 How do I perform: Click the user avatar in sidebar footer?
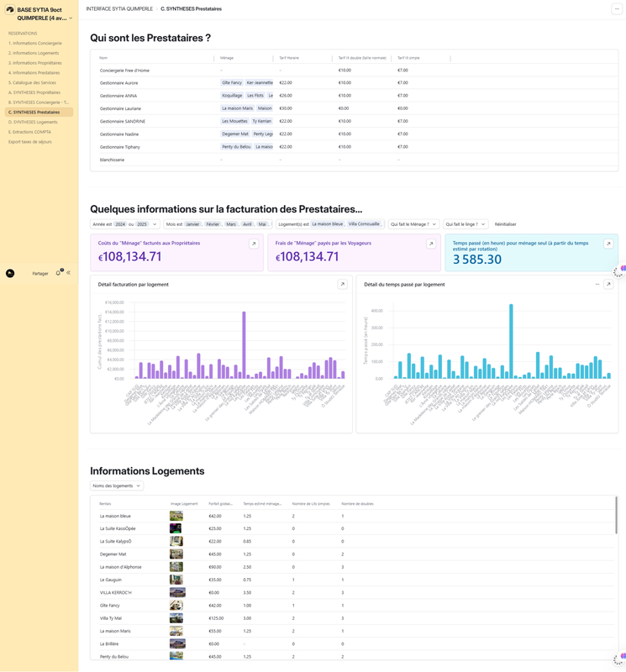click(x=10, y=273)
